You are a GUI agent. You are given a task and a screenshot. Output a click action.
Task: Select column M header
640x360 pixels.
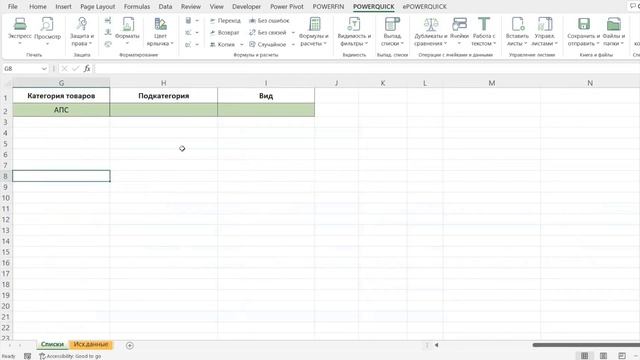click(x=492, y=83)
